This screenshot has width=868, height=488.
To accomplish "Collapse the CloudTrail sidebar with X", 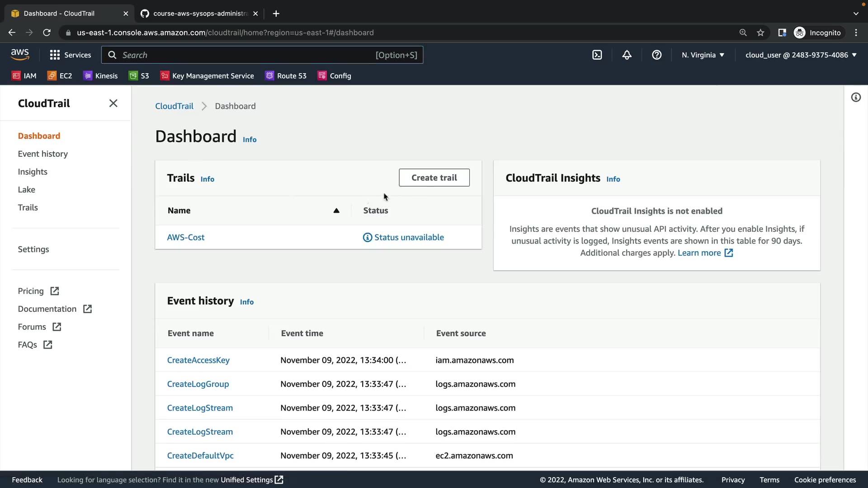I will (x=113, y=103).
